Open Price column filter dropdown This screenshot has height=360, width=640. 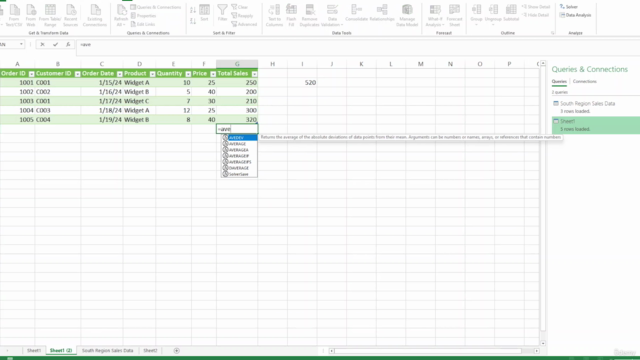[x=213, y=74]
